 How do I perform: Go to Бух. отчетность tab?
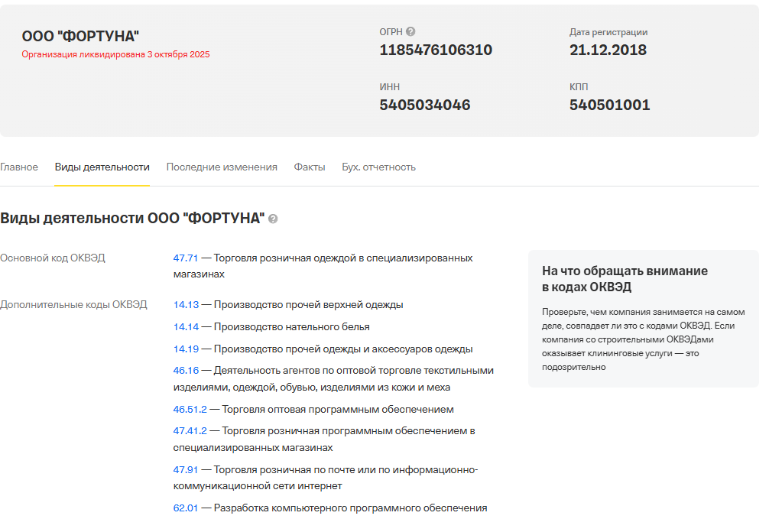click(378, 167)
